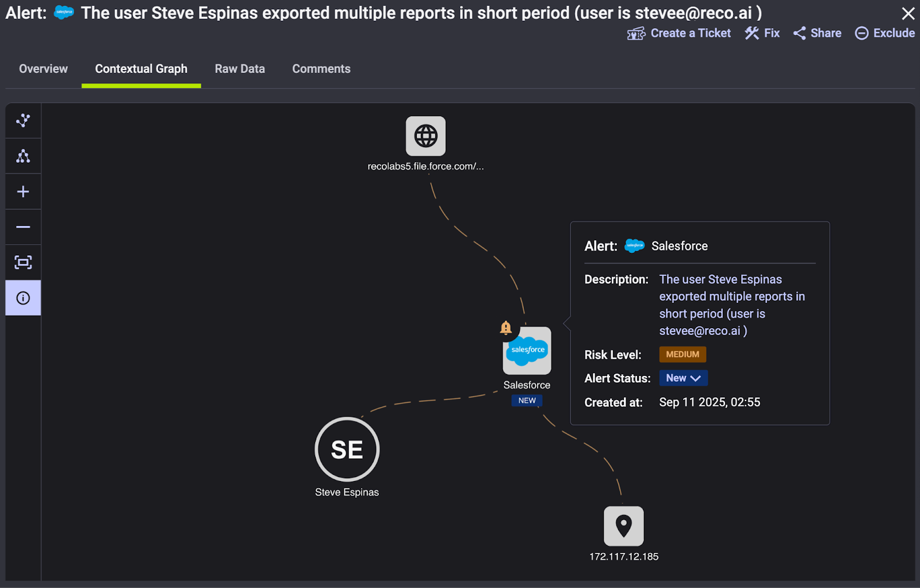
Task: Click Salesforce logo in alert details card
Action: [x=635, y=245]
